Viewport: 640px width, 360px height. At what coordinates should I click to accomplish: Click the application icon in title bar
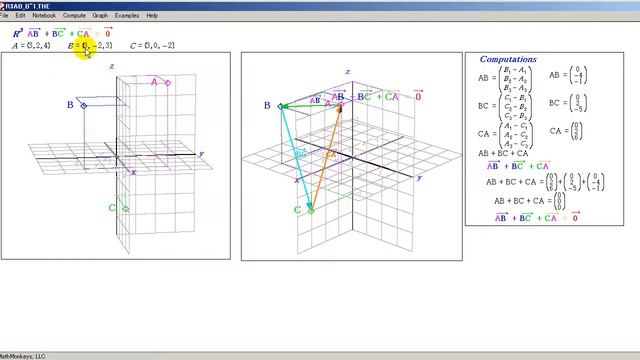[x=2, y=6]
